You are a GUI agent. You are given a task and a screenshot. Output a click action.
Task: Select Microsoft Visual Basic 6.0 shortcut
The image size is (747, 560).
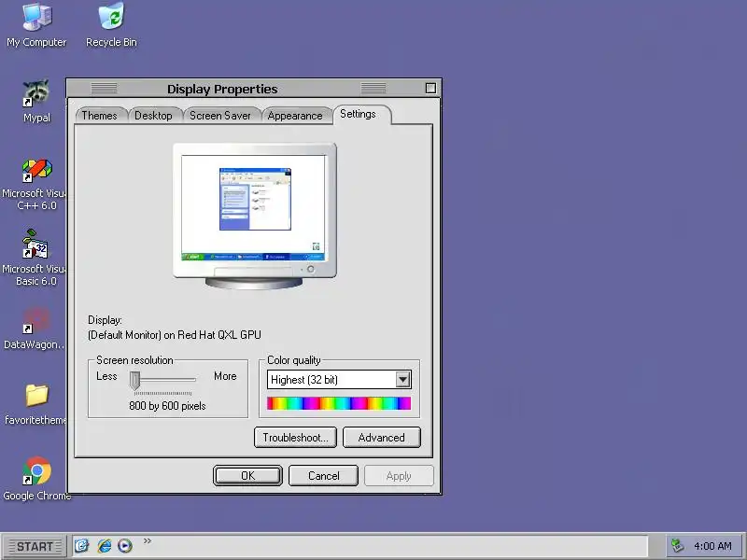35,259
